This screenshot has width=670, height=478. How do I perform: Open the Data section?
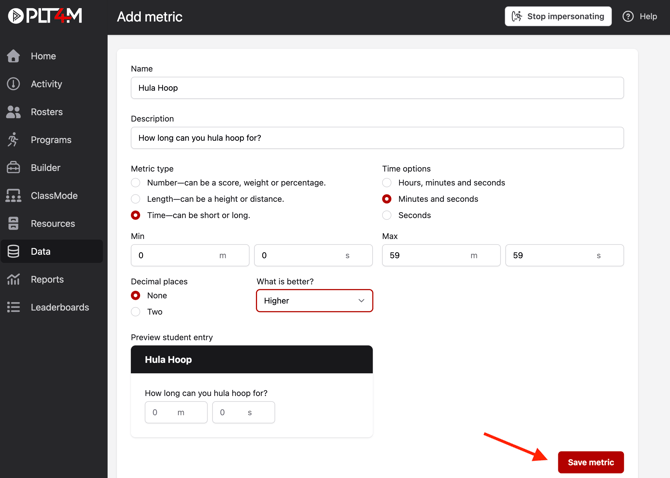click(52, 252)
